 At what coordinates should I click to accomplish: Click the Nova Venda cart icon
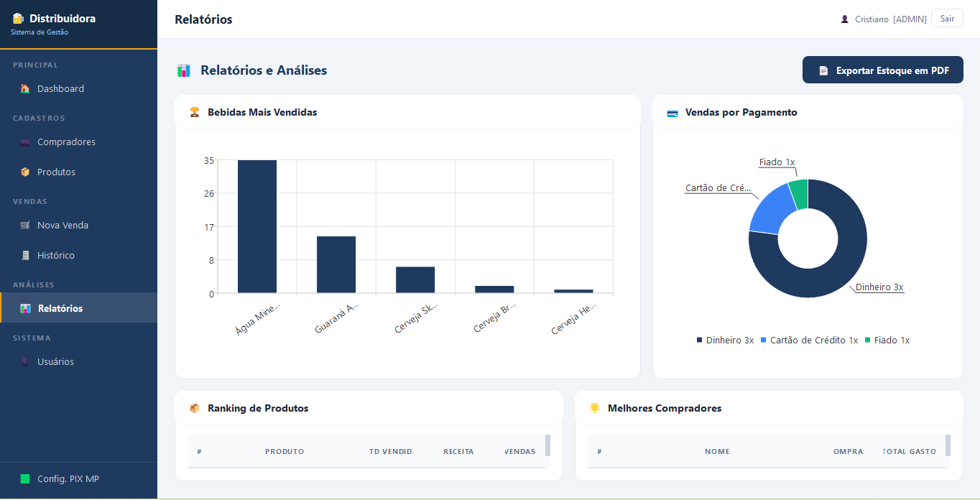click(x=25, y=226)
